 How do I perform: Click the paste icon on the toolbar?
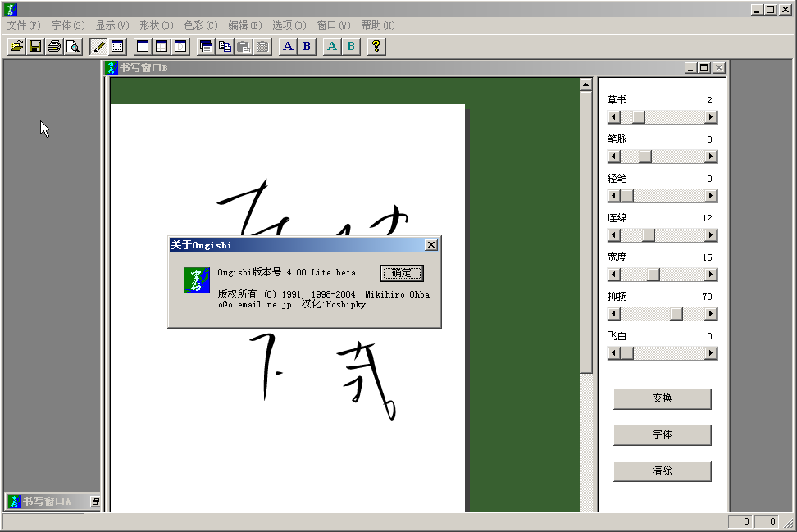pyautogui.click(x=244, y=47)
